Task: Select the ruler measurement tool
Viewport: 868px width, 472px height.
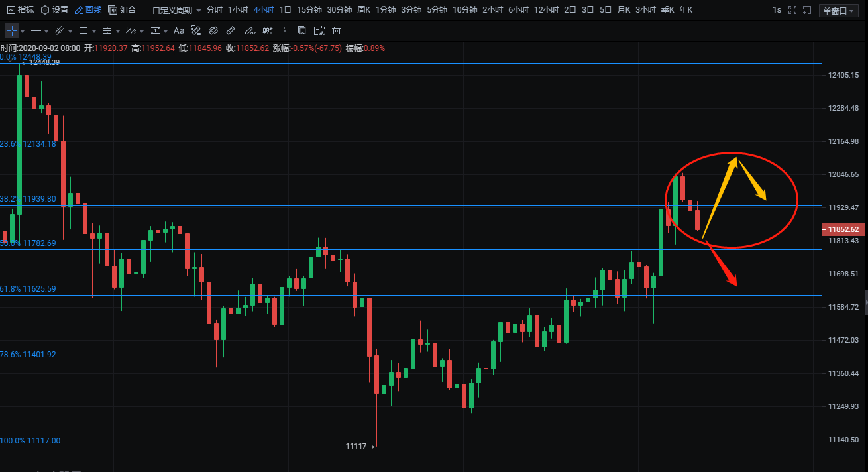Action: (231, 31)
